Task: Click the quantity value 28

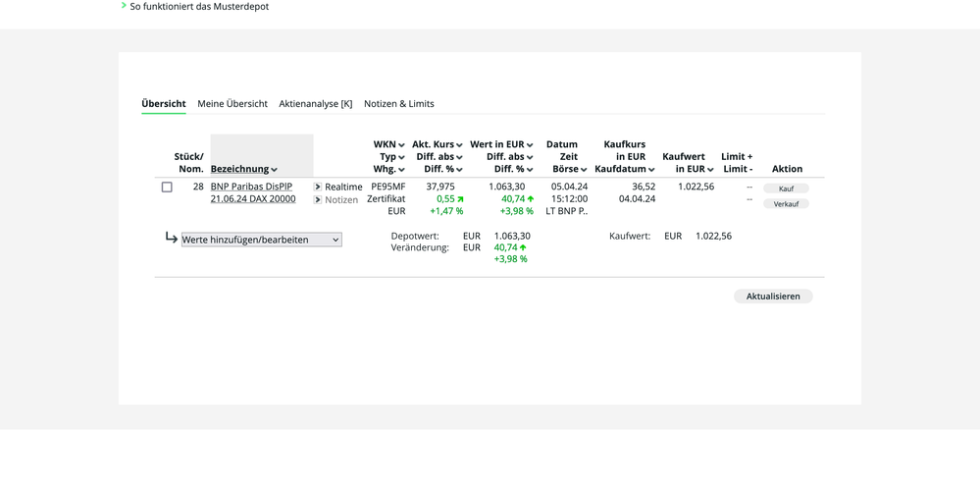Action: (x=198, y=187)
